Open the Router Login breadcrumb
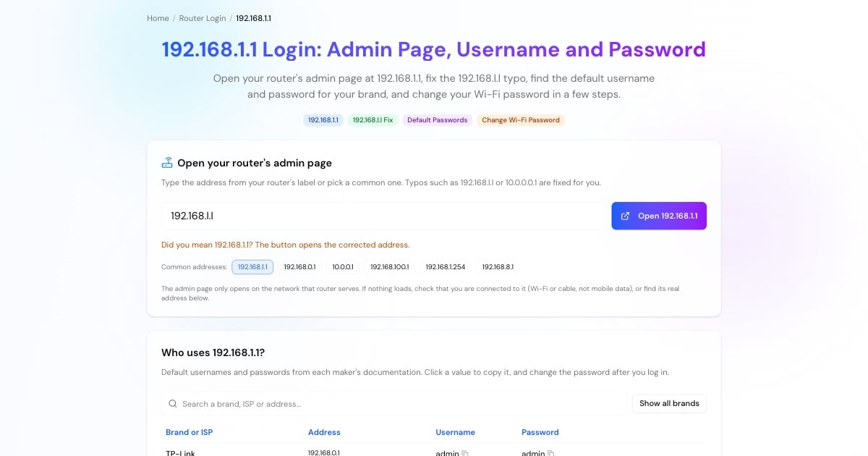The width and height of the screenshot is (868, 456). click(x=203, y=18)
